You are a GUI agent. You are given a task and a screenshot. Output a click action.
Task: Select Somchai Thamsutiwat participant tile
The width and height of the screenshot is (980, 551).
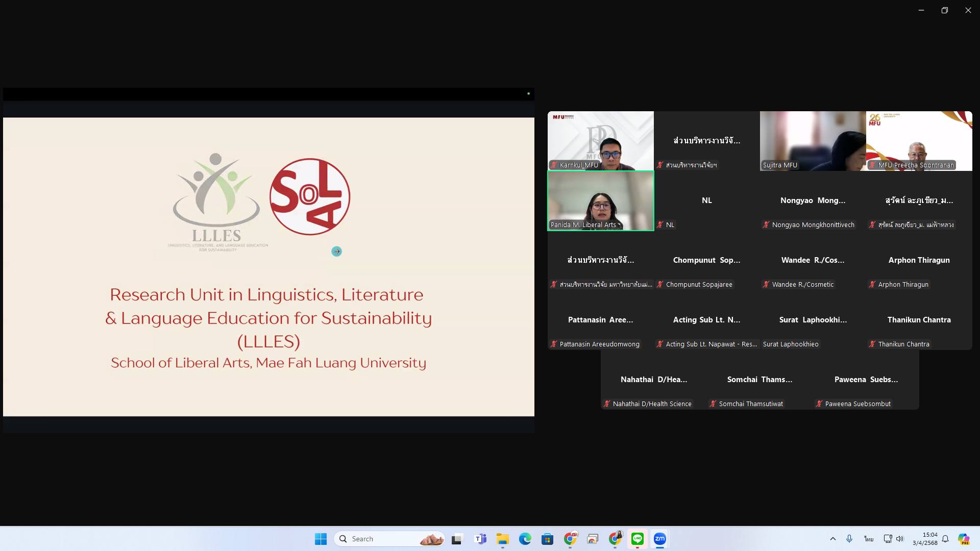760,380
